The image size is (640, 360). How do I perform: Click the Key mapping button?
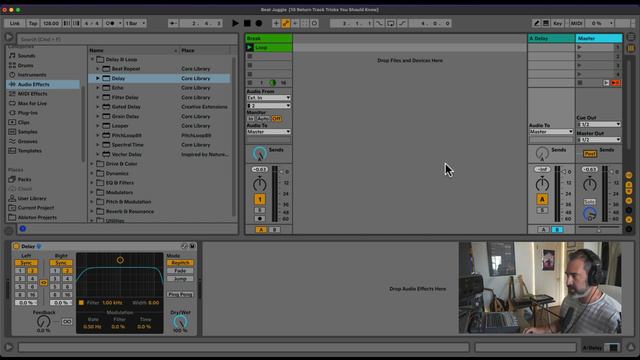(x=557, y=23)
